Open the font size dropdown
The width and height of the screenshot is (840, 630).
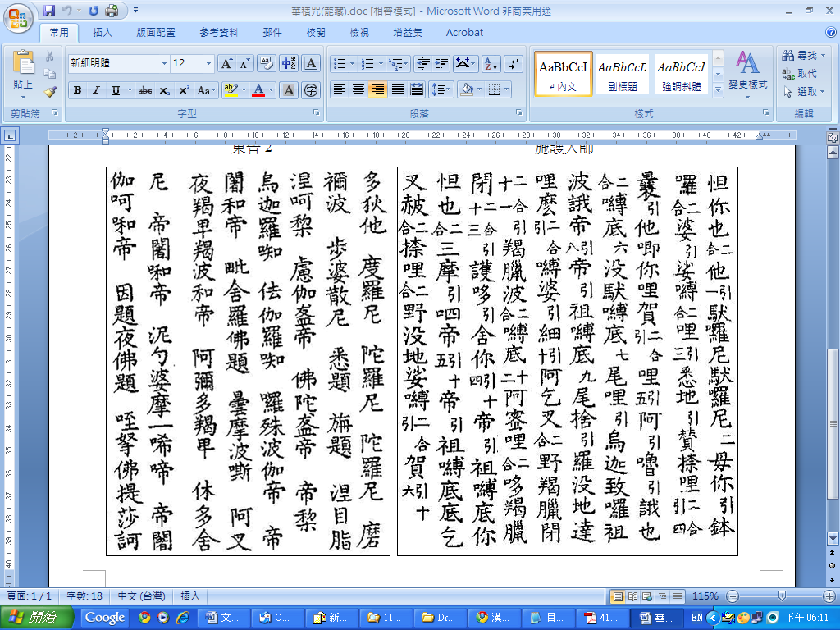click(208, 63)
